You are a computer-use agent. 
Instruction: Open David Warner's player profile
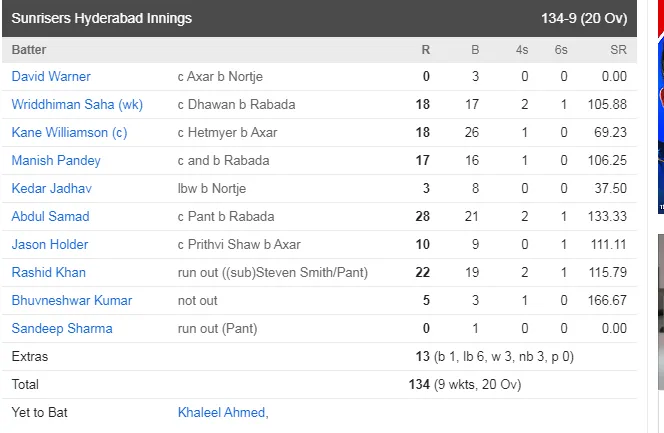(x=51, y=76)
